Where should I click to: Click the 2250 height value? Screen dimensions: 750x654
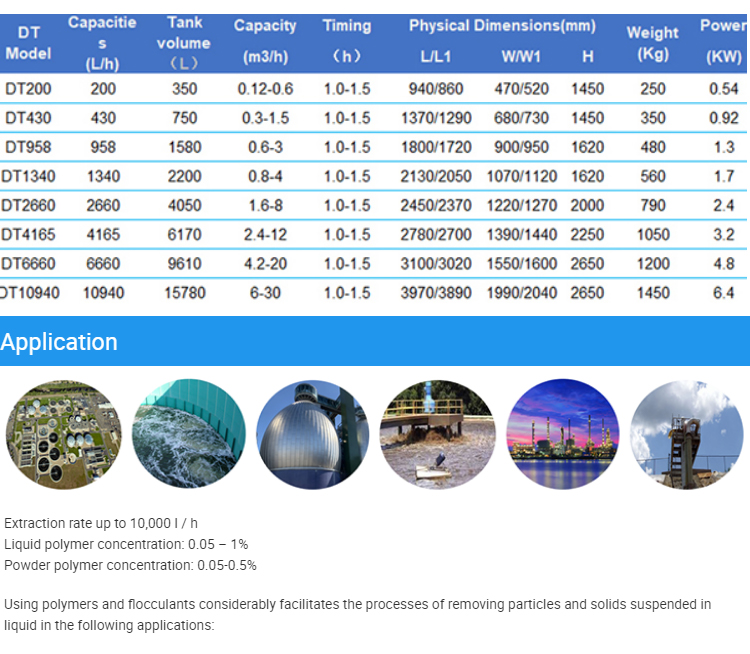pyautogui.click(x=587, y=234)
